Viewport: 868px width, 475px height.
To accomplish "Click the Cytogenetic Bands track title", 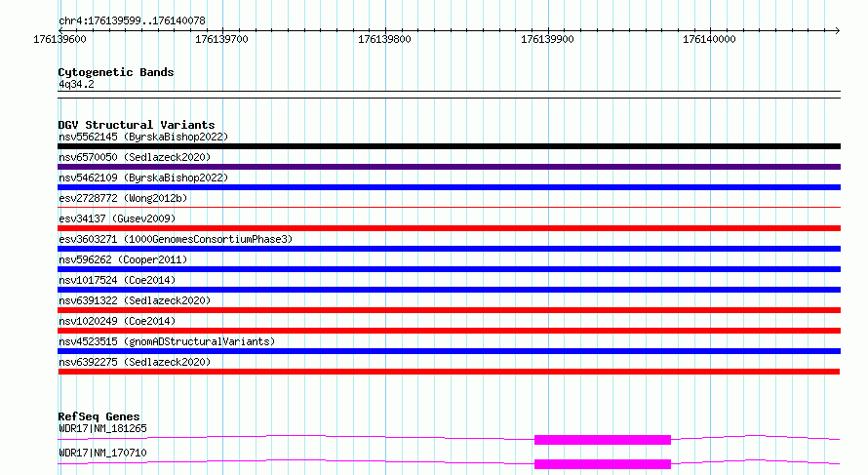I will point(116,72).
